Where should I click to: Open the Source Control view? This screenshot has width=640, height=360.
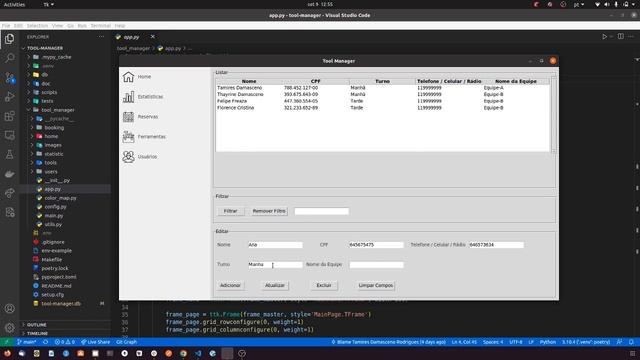[x=9, y=78]
